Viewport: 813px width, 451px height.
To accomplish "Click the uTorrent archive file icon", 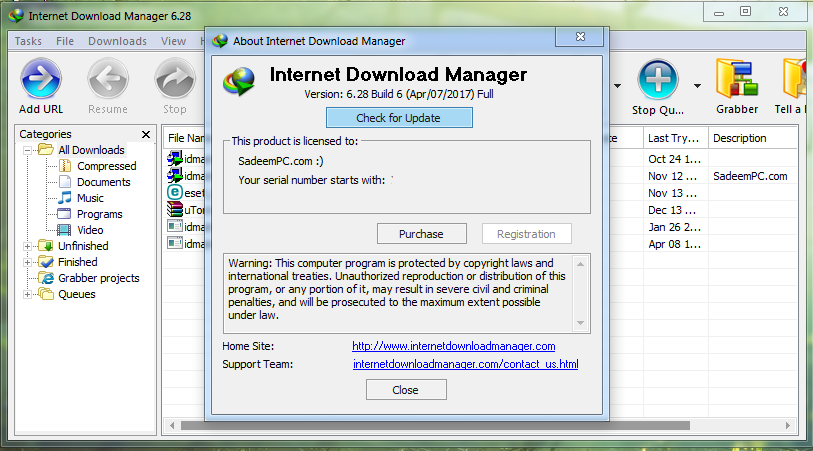I will 175,209.
